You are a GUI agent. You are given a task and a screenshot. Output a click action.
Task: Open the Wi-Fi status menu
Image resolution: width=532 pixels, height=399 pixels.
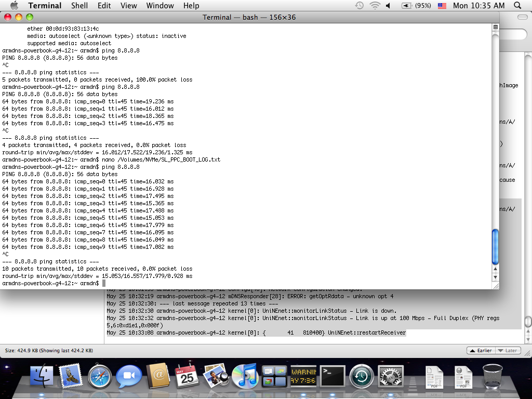375,5
